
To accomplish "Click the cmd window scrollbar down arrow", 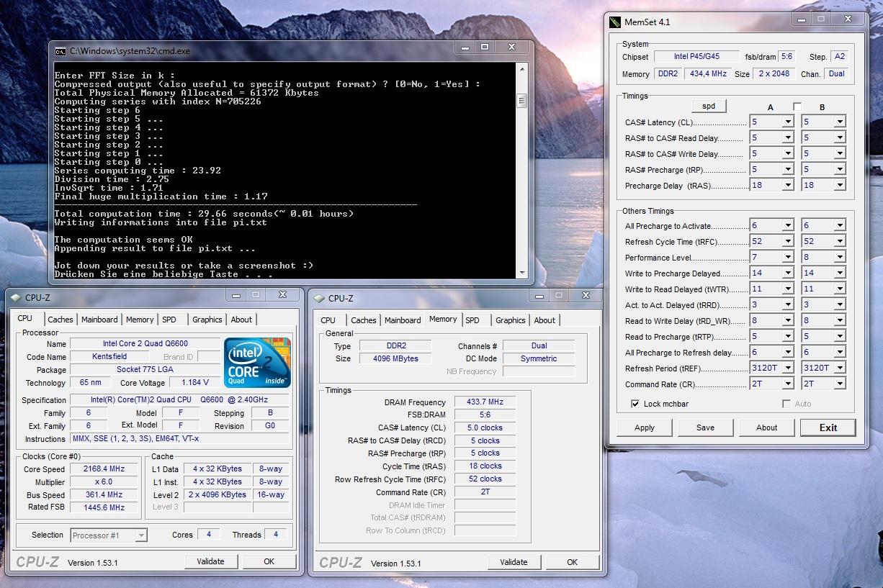I will (521, 273).
